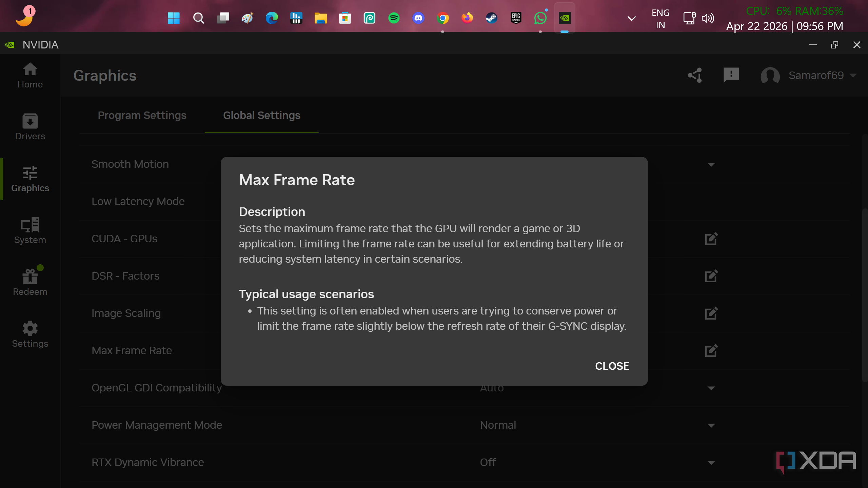
Task: Switch to the Global Settings tab
Action: 261,115
